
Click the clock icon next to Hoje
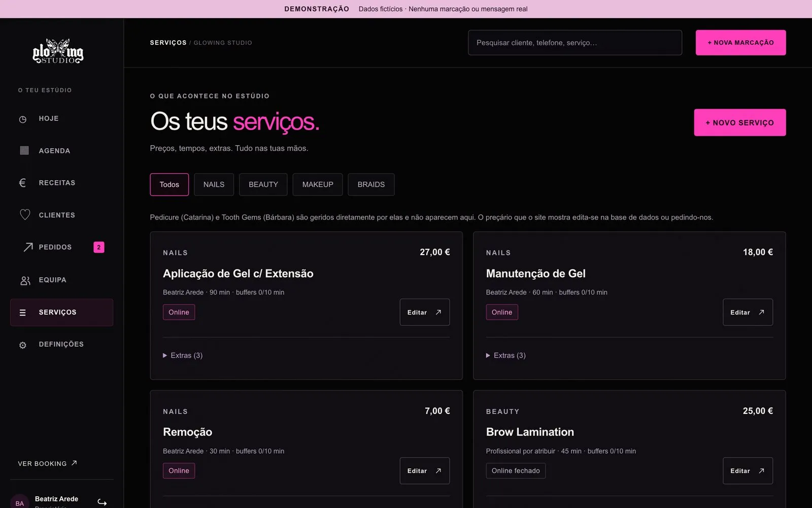click(x=23, y=119)
